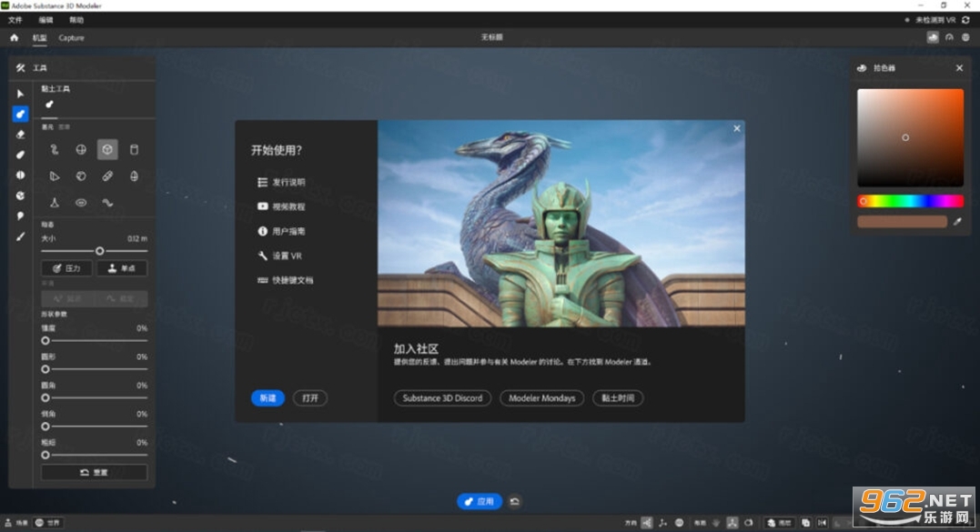This screenshot has width=980, height=532.
Task: Click the 打开 button
Action: pyautogui.click(x=310, y=398)
